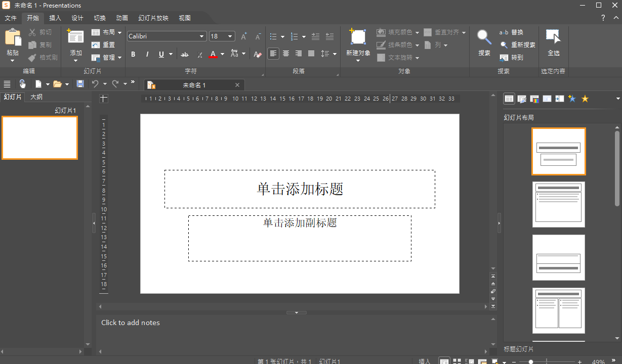
Task: Switch to the 插入 ribbon tab
Action: point(55,18)
